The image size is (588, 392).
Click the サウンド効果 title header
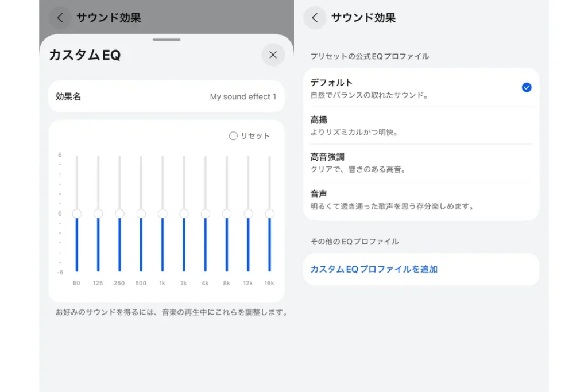(357, 18)
